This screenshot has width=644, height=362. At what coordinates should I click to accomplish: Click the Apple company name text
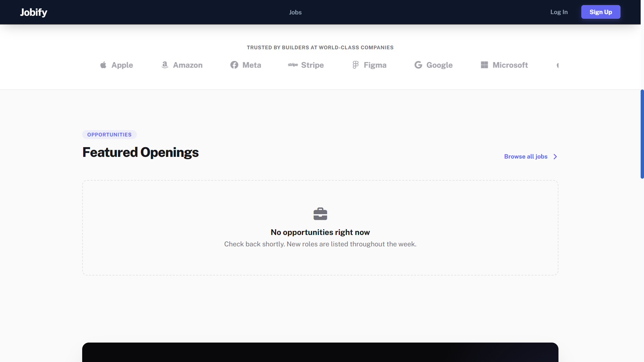(x=122, y=65)
